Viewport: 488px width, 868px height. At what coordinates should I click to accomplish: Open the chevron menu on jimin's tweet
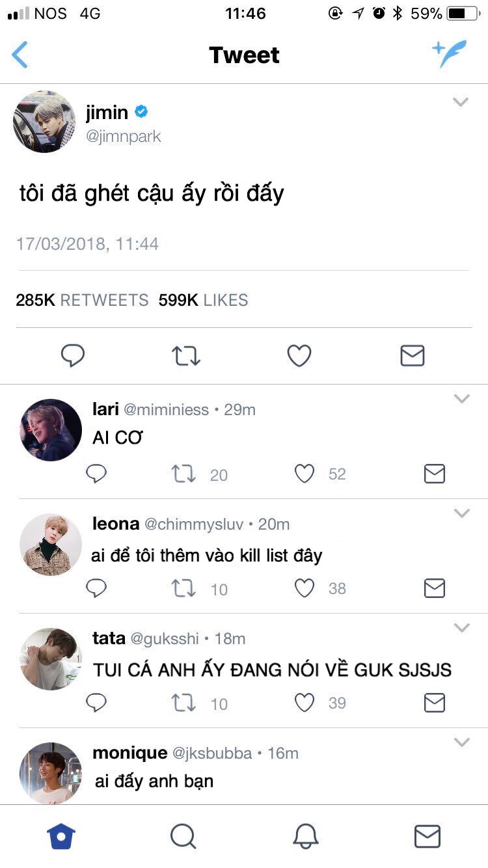pyautogui.click(x=461, y=102)
